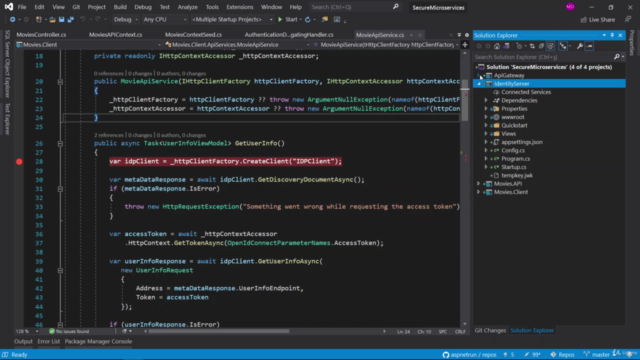The width and height of the screenshot is (640, 360).
Task: Open the Output panel tab
Action: pyautogui.click(x=23, y=342)
